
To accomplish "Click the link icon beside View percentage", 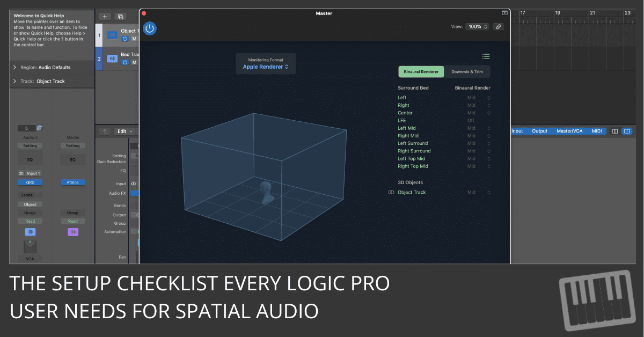I will click(x=498, y=26).
